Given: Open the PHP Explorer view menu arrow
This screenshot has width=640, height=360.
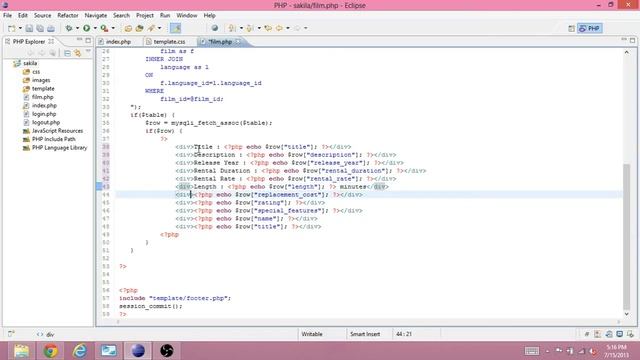Looking at the screenshot, I should 88,52.
